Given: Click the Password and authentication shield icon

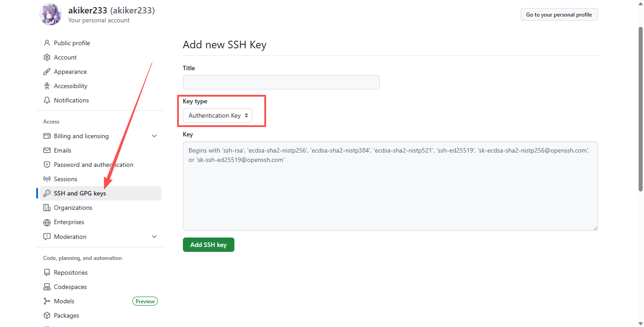Looking at the screenshot, I should tap(47, 165).
